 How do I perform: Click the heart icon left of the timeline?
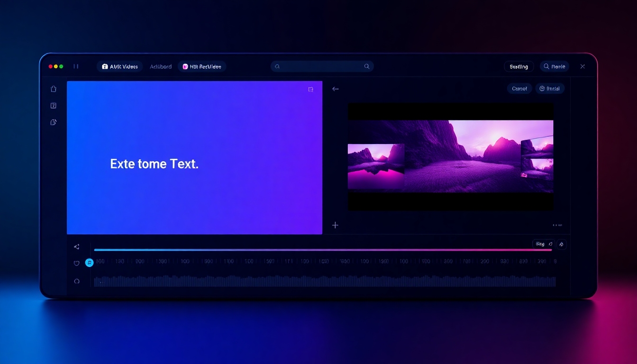(x=77, y=264)
